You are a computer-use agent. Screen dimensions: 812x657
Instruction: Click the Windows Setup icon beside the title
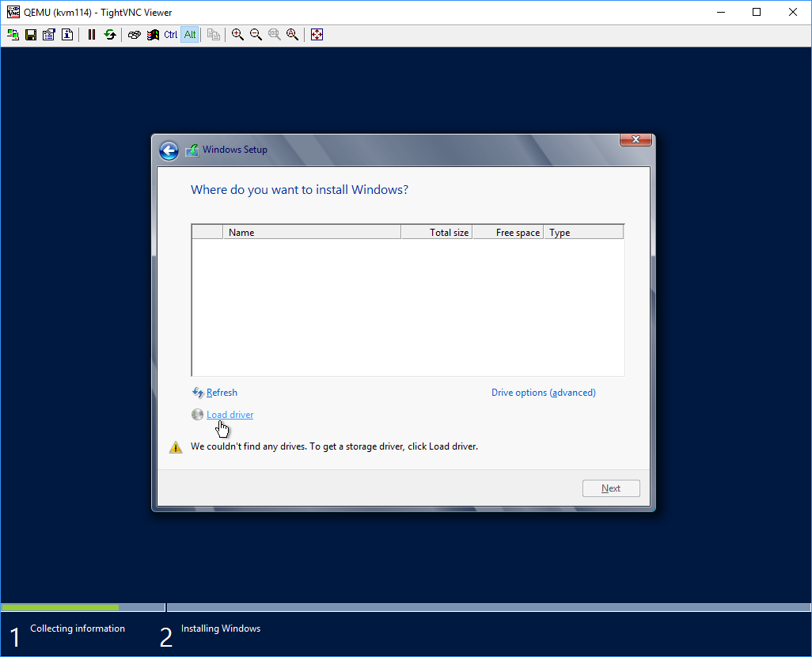click(192, 150)
